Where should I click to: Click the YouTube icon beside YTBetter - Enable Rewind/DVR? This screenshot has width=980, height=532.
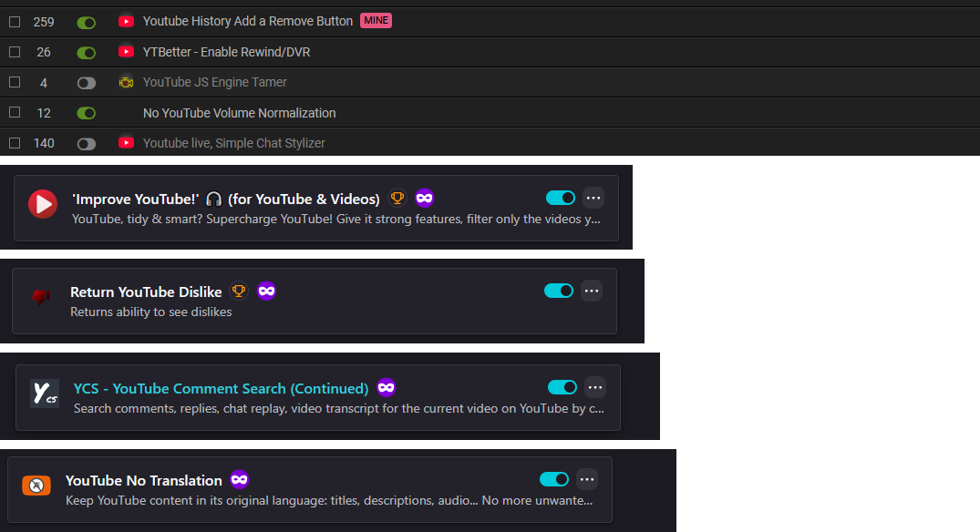tap(126, 51)
